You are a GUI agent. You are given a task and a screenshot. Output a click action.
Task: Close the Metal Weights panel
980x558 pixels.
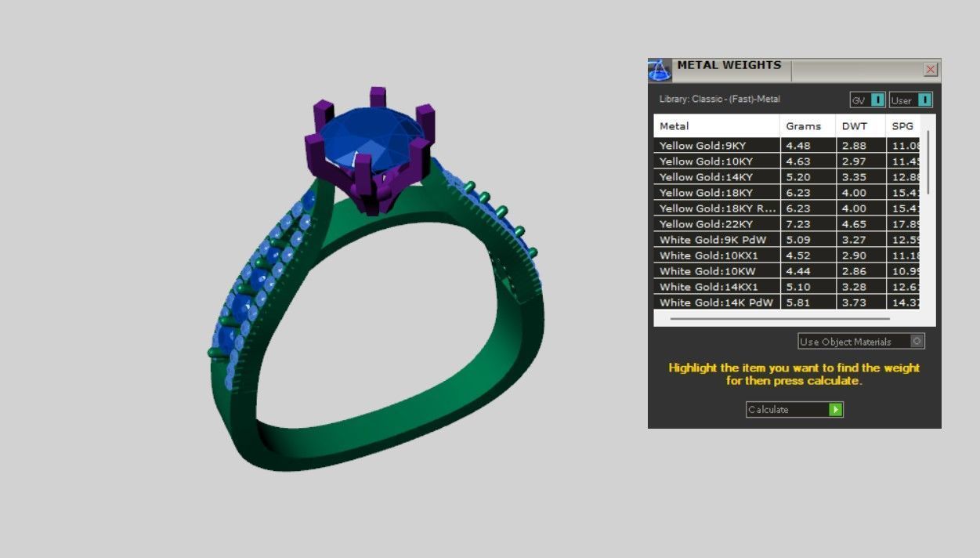[x=931, y=70]
